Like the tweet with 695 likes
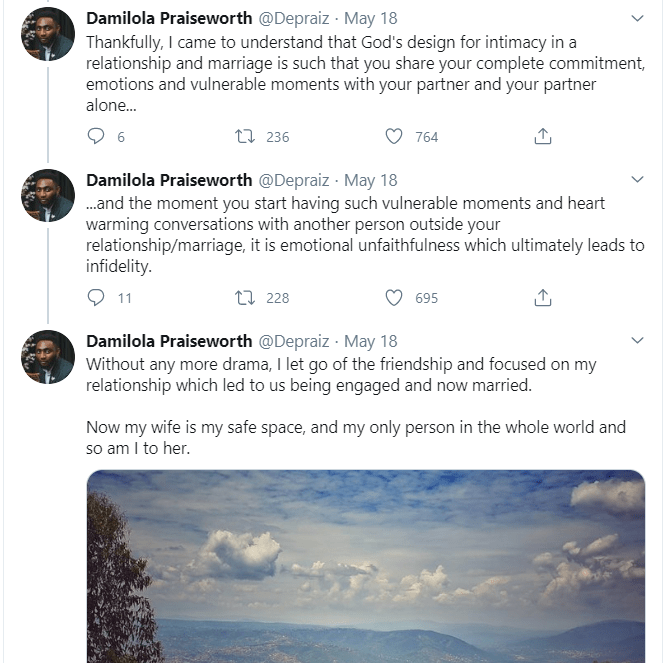This screenshot has height=663, width=665. pos(394,297)
